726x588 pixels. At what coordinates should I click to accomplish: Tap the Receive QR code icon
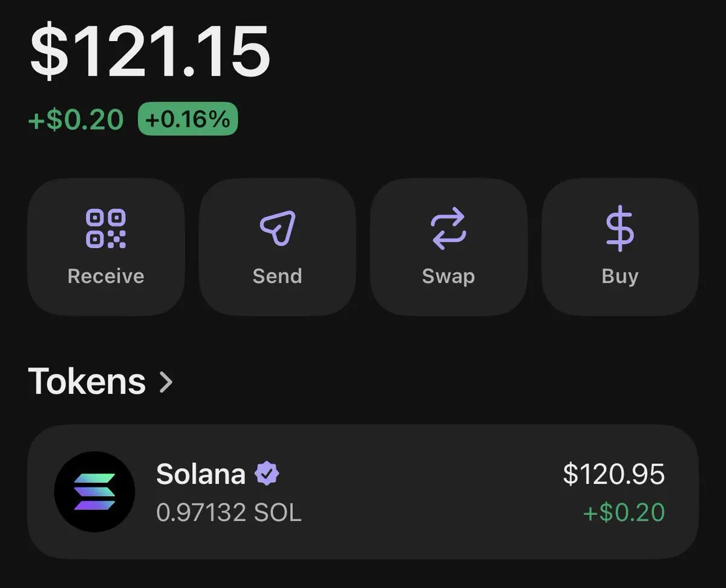click(x=106, y=229)
